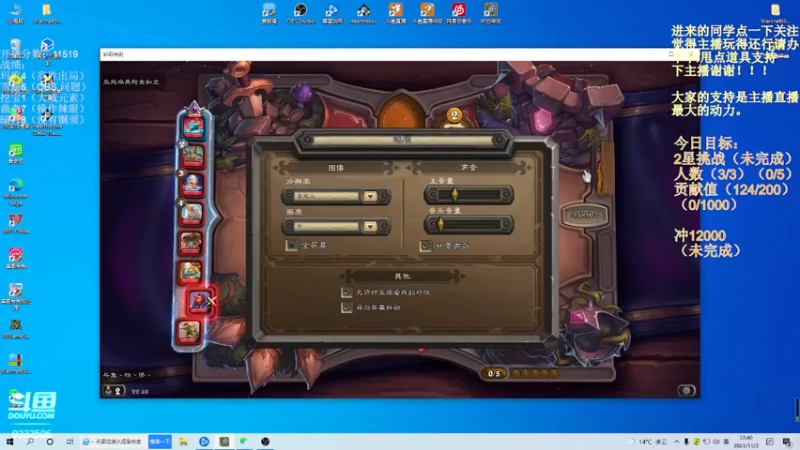Open taskbar search magnifier

(30, 442)
